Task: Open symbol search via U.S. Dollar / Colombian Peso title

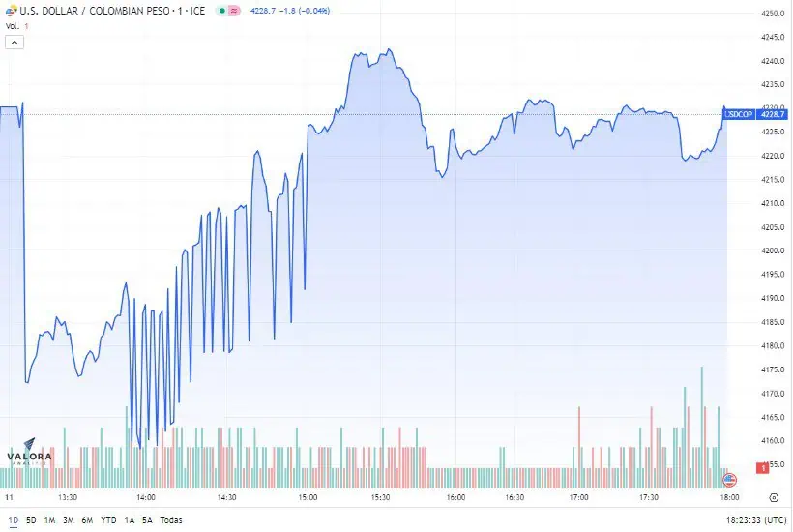Action: (x=112, y=11)
